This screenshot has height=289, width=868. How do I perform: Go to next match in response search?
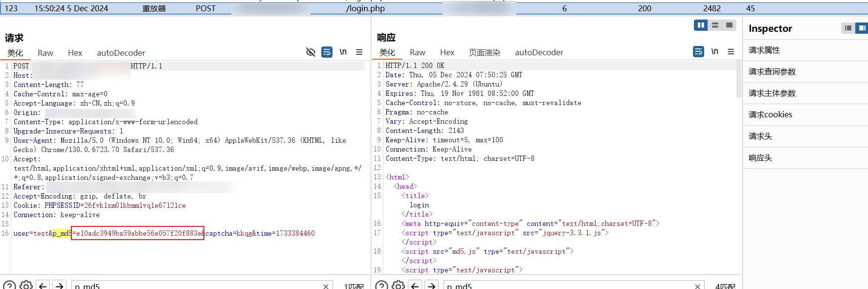point(432,286)
